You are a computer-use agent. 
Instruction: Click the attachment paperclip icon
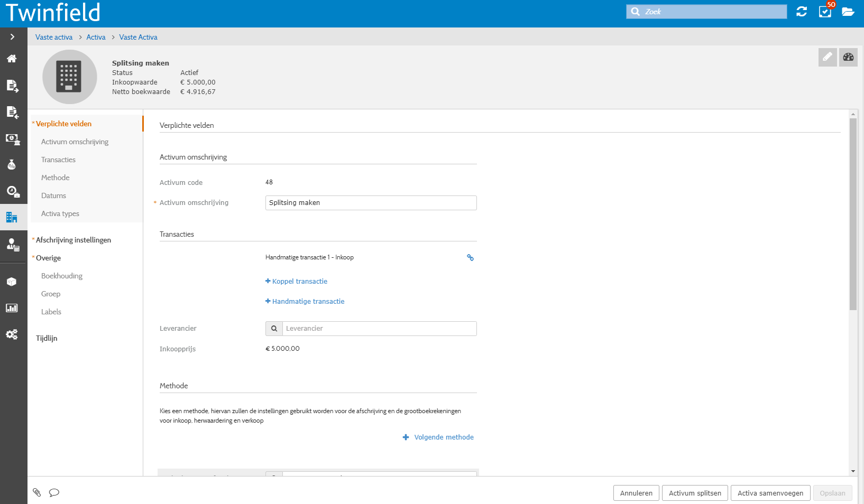pos(37,492)
